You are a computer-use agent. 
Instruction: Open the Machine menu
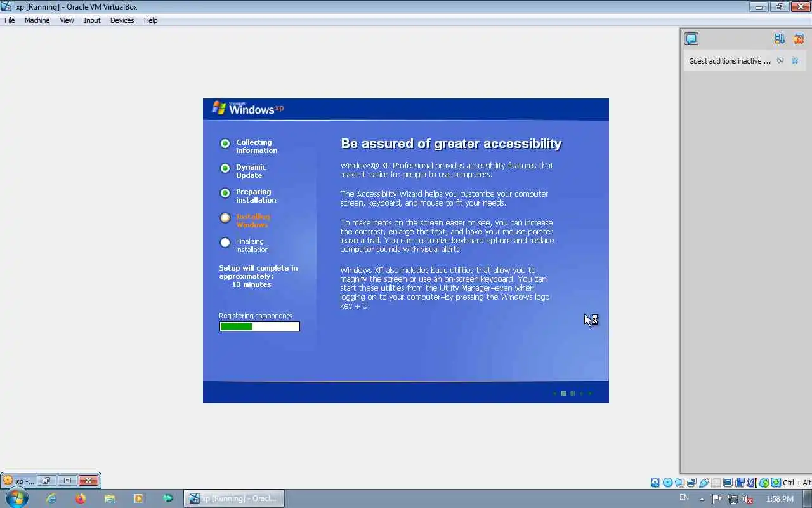[x=37, y=20]
